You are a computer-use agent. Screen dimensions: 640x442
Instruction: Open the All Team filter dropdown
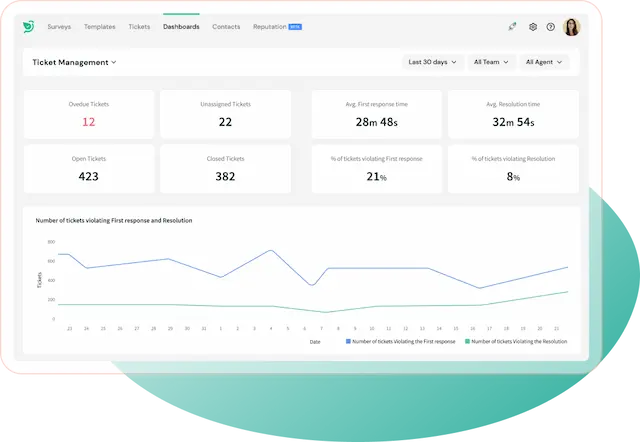coord(492,62)
